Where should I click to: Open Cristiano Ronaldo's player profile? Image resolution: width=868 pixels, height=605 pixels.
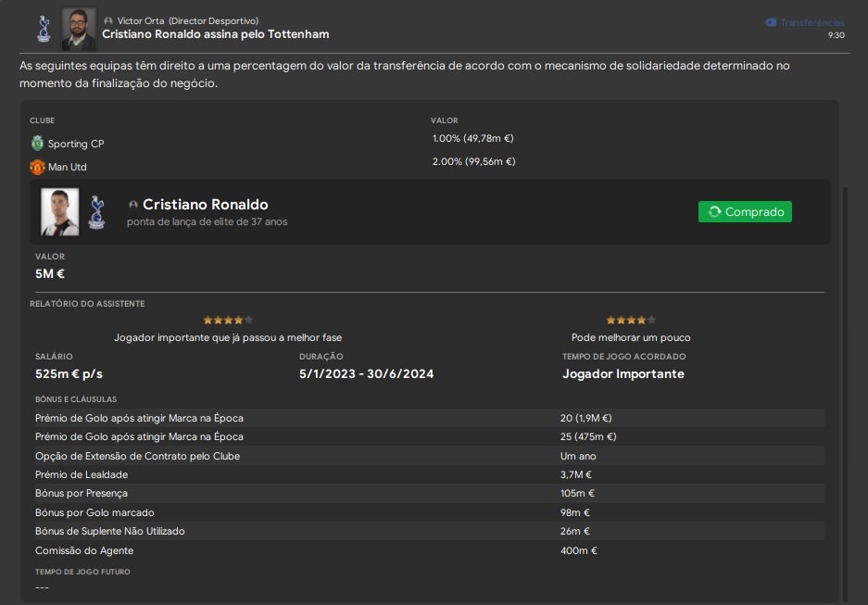pyautogui.click(x=206, y=204)
